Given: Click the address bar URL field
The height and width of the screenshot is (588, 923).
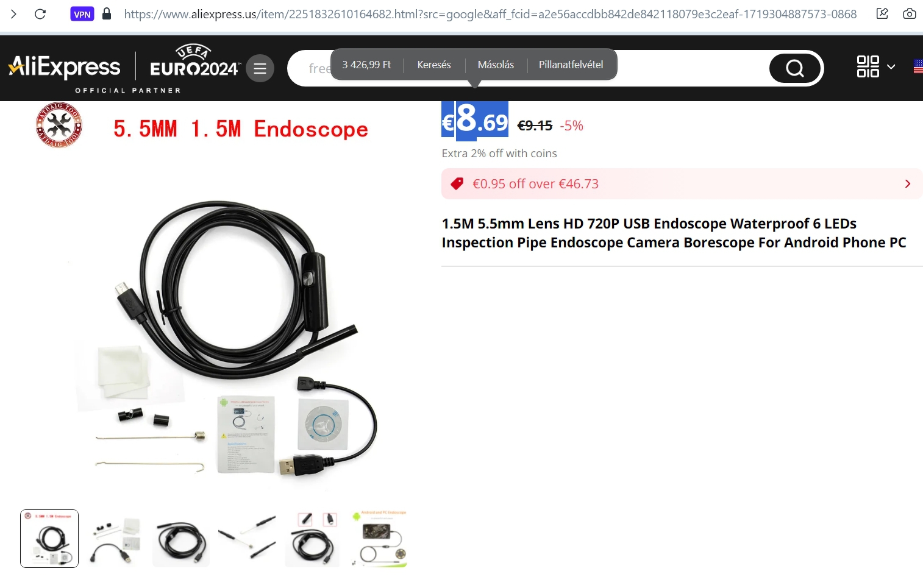Looking at the screenshot, I should tap(490, 14).
